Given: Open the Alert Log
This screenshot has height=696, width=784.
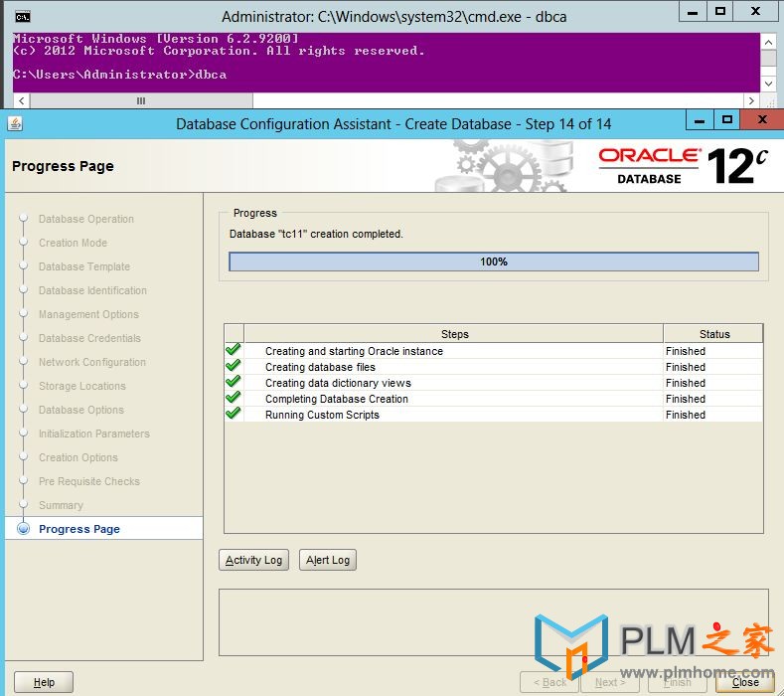Looking at the screenshot, I should tap(328, 560).
